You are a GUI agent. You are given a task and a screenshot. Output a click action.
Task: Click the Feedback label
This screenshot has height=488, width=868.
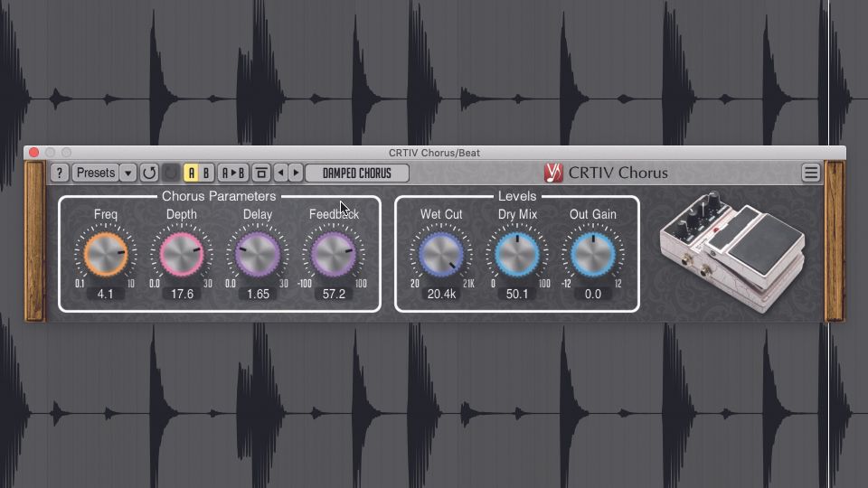(x=334, y=214)
